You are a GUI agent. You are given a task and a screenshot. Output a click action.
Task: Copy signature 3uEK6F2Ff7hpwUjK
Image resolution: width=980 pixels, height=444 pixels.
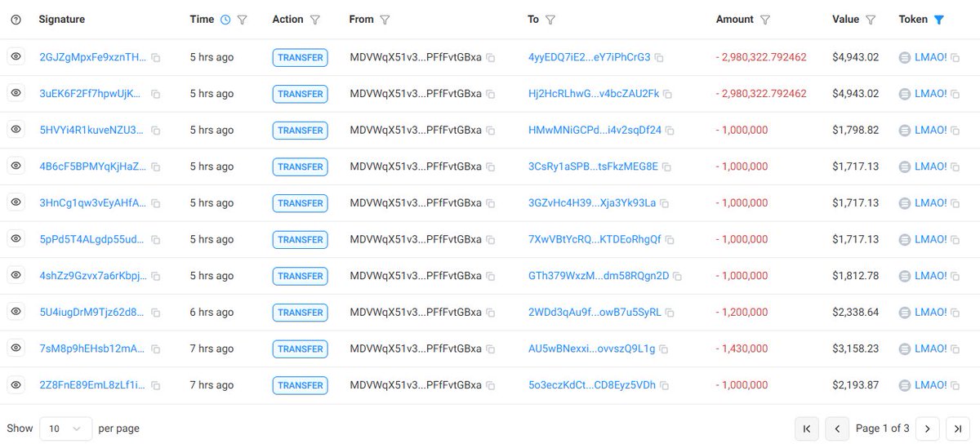click(x=155, y=94)
